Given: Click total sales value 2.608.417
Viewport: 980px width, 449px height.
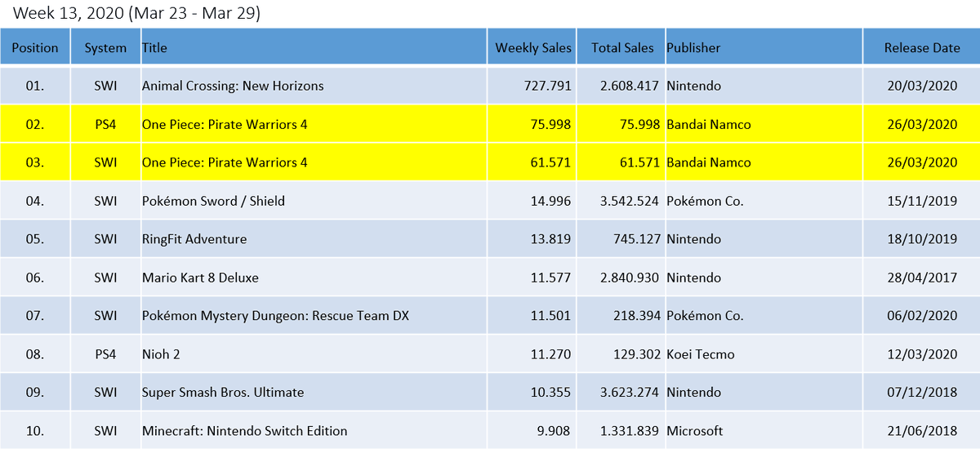Looking at the screenshot, I should coord(630,86).
